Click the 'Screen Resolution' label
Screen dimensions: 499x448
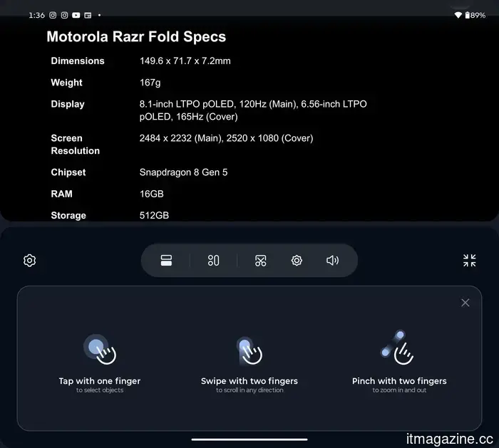pos(75,145)
